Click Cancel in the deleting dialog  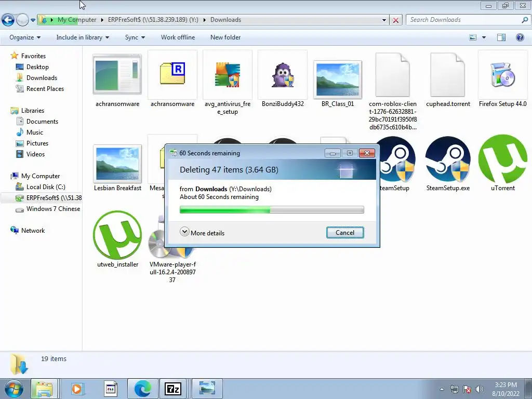[345, 232]
